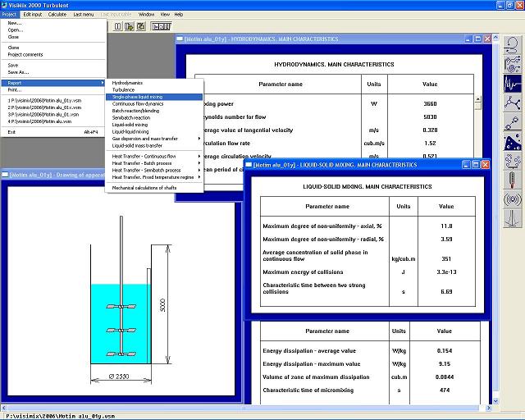525x420 pixels.
Task: Select the Turbulence icon in right sidebar
Action: click(512, 65)
